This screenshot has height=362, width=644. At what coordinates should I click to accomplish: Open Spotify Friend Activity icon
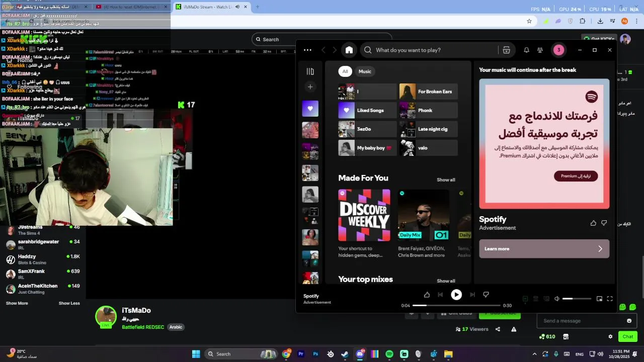[x=540, y=50]
